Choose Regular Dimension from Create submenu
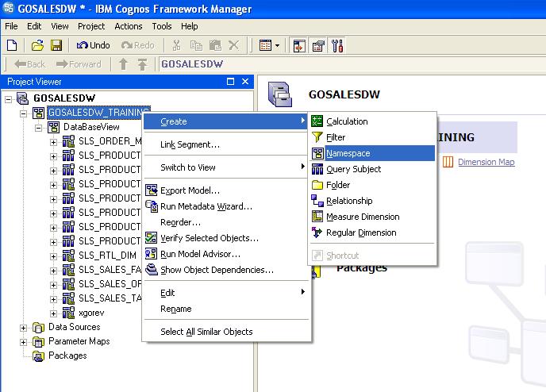 click(x=372, y=233)
